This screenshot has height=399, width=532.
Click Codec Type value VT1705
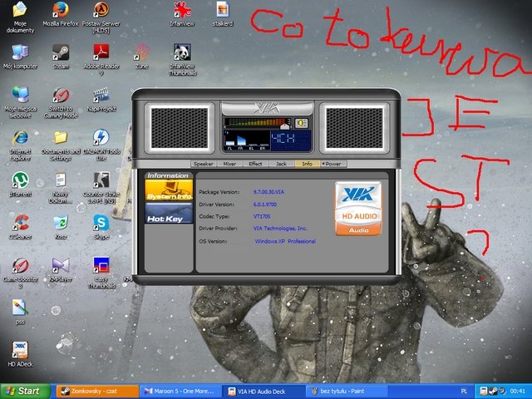tap(262, 216)
